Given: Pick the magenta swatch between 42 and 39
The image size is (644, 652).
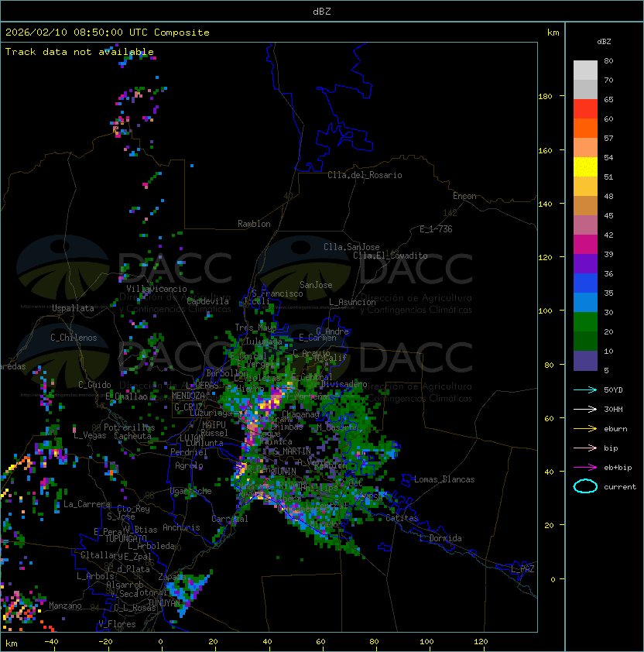Looking at the screenshot, I should (x=585, y=244).
